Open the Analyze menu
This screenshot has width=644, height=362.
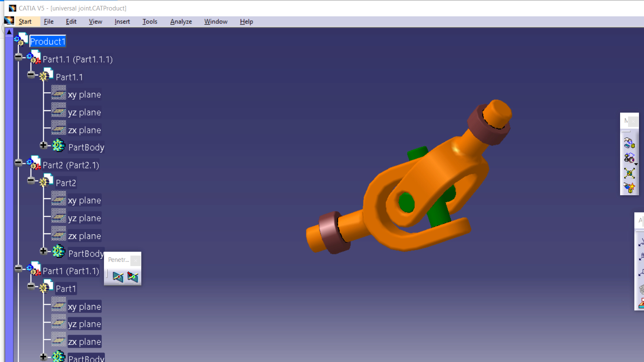coord(181,22)
